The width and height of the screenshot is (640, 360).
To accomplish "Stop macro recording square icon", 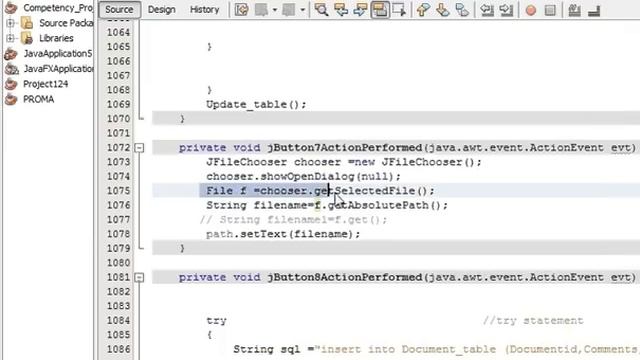I will pyautogui.click(x=550, y=10).
